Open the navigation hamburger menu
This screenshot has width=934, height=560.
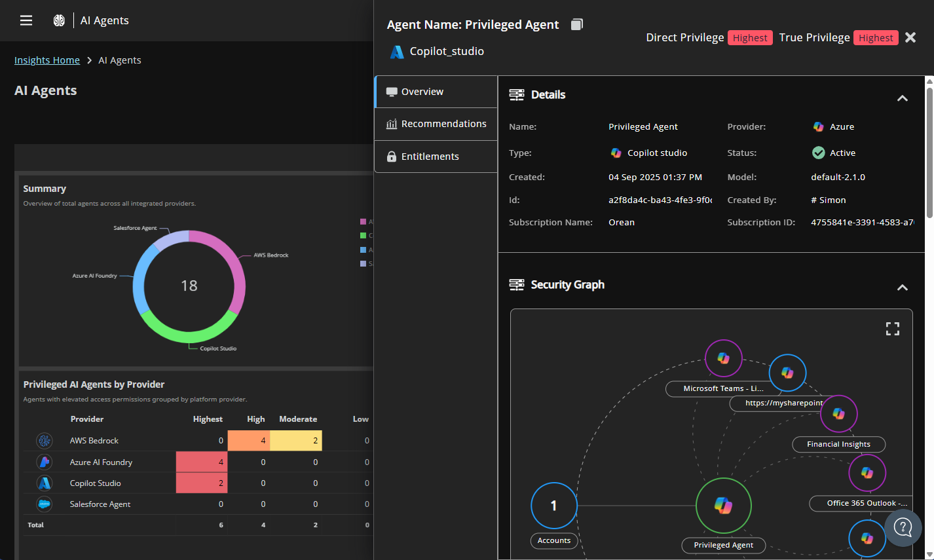[x=26, y=20]
